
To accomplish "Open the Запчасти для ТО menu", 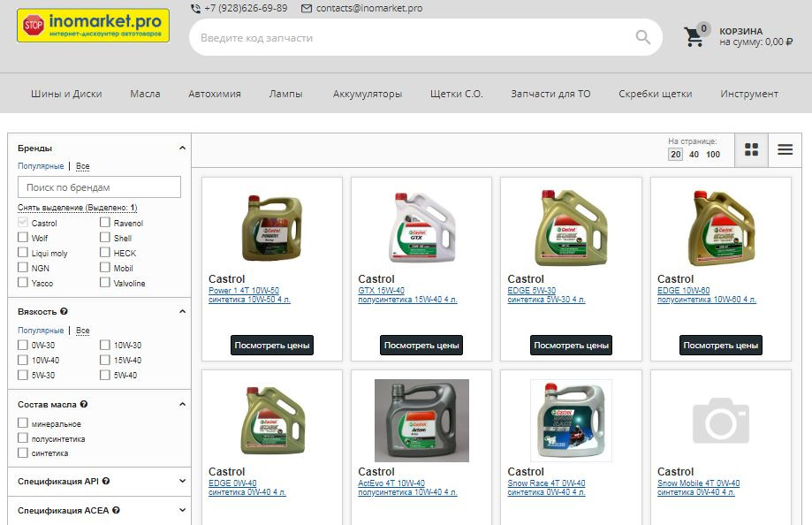I will [x=550, y=94].
